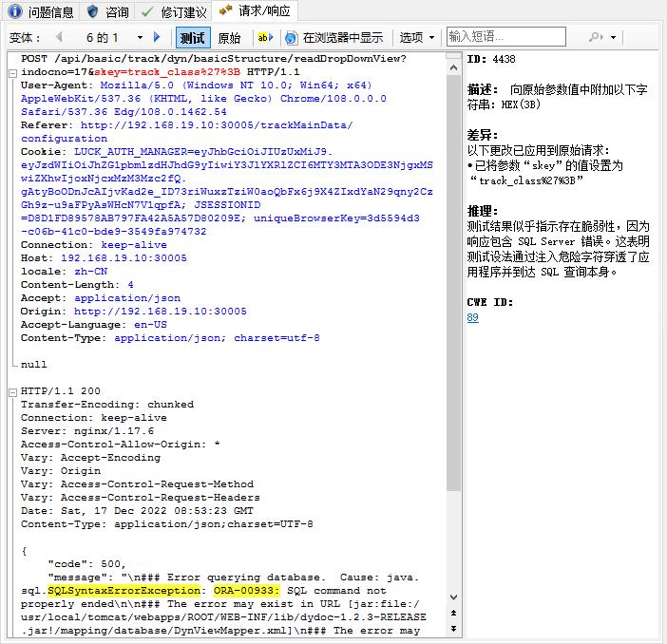The height and width of the screenshot is (644, 667).
Task: Click the jump to previous highlight arrow
Action: [453, 613]
